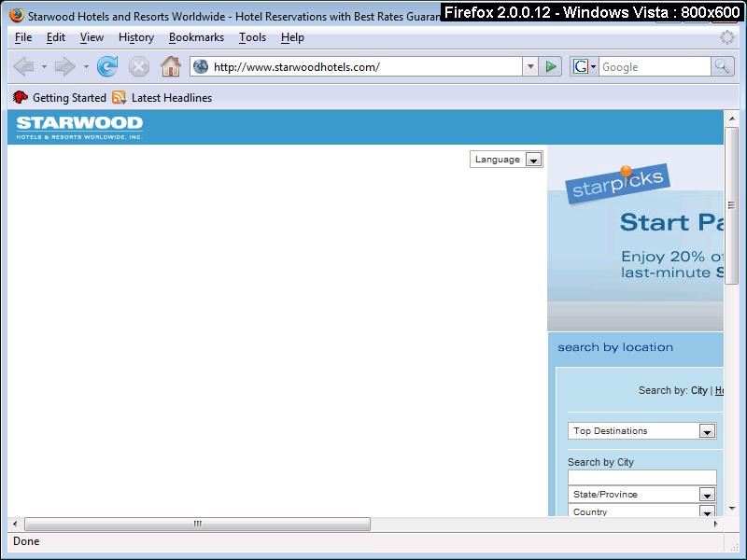
Task: Click the scroll up arrow
Action: coord(732,119)
